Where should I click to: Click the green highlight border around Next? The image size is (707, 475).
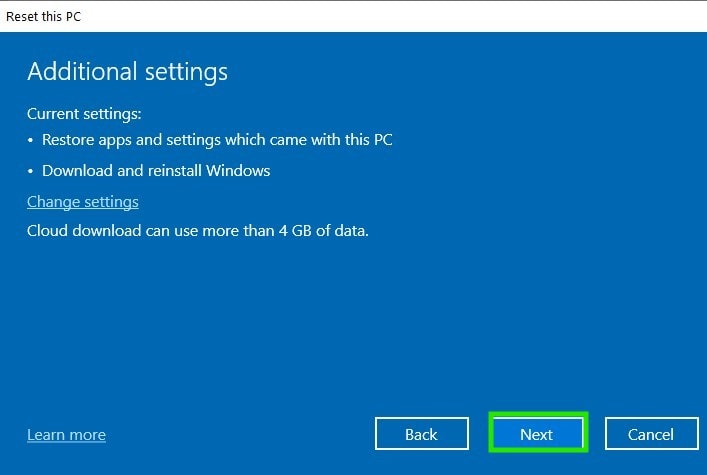(x=537, y=413)
